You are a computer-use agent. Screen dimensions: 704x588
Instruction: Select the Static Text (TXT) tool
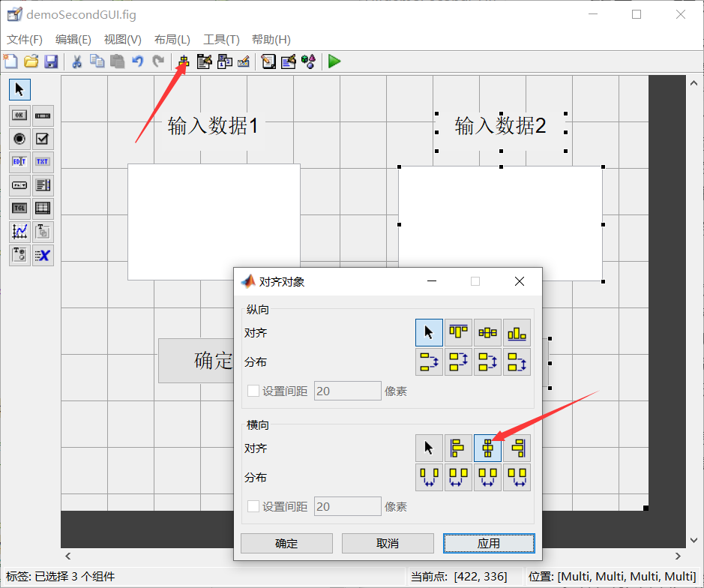[43, 161]
